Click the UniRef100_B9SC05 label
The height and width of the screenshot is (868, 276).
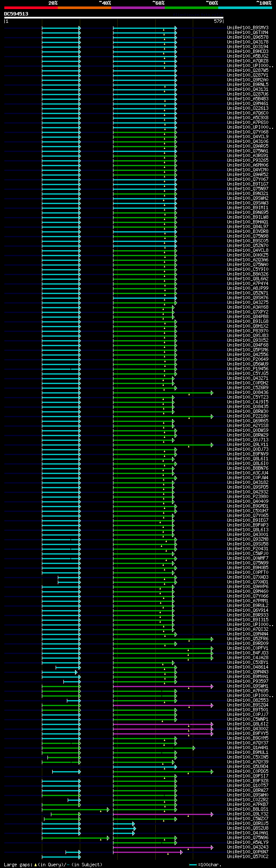(248, 241)
